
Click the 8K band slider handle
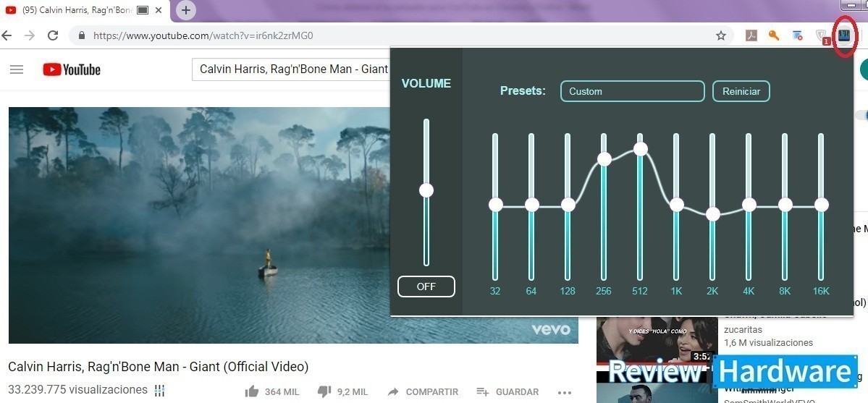pos(785,205)
